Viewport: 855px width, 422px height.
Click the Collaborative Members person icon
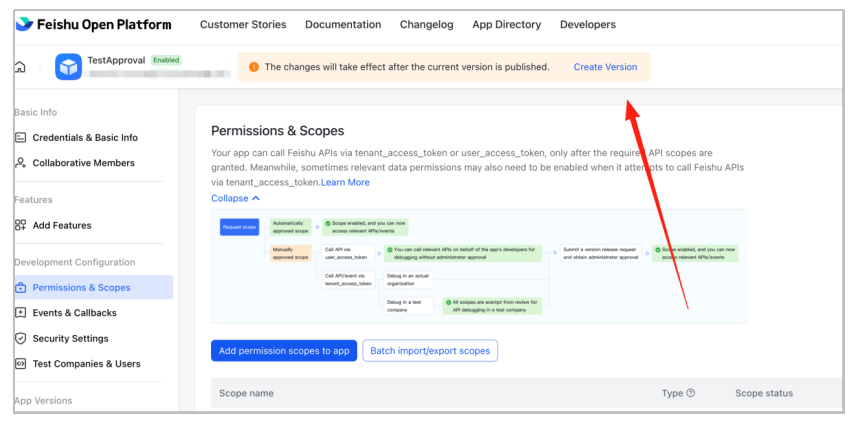coord(21,163)
